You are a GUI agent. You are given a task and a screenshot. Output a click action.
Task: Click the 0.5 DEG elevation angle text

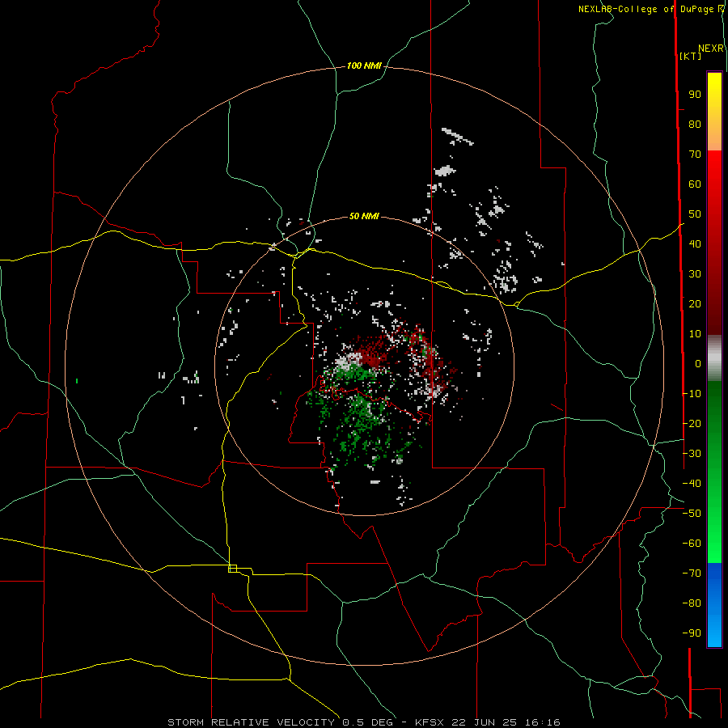tap(367, 722)
